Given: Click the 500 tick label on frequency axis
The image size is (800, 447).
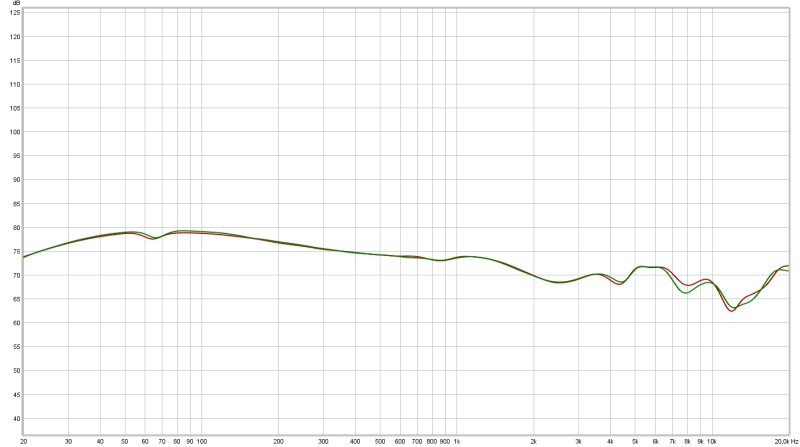Looking at the screenshot, I should 379,440.
